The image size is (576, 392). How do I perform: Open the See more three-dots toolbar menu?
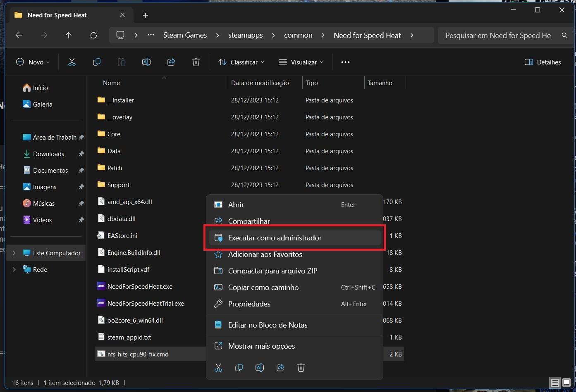(345, 62)
